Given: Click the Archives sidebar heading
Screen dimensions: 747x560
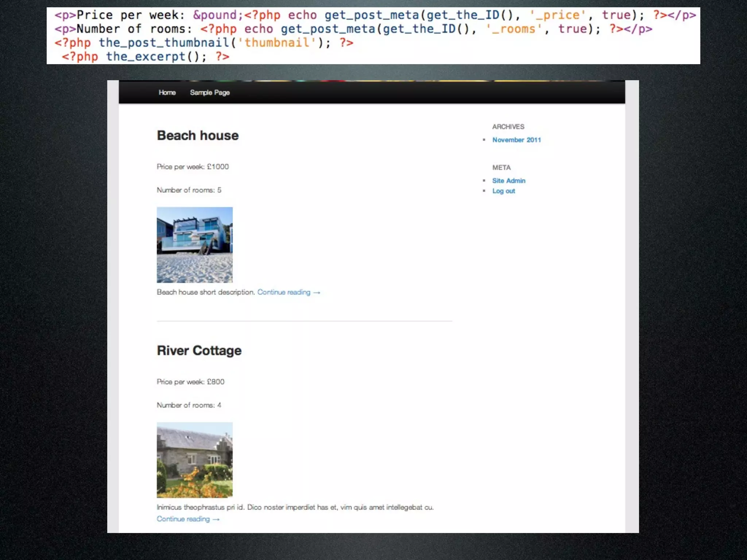Looking at the screenshot, I should point(508,127).
